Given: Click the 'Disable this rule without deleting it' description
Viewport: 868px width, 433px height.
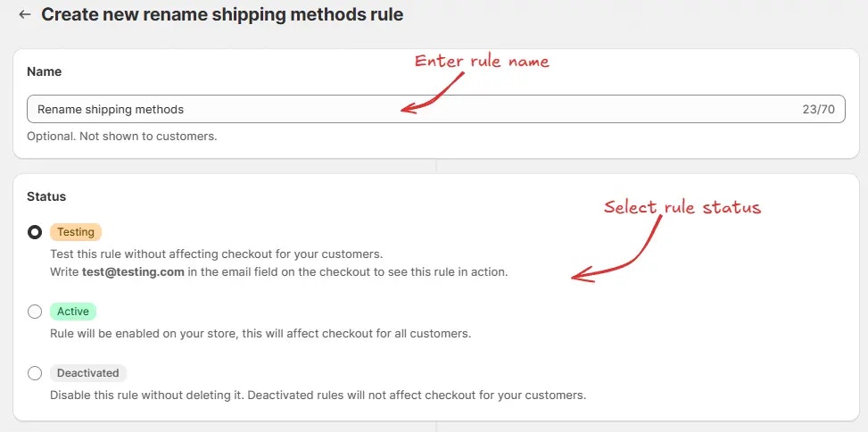Looking at the screenshot, I should tap(318, 396).
